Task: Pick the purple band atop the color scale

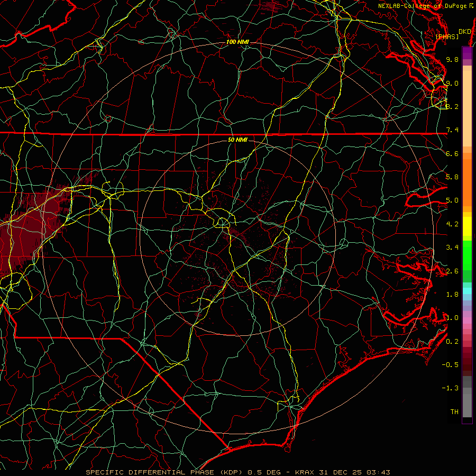Action: click(467, 53)
